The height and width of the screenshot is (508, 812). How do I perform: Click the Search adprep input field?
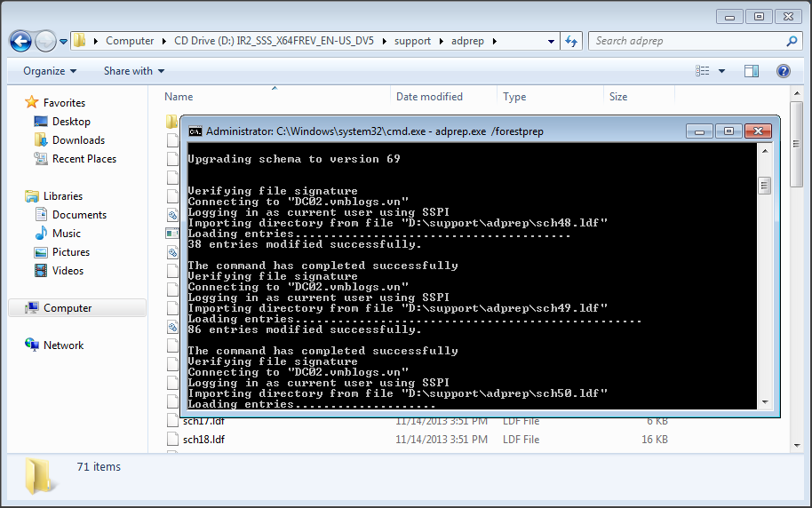[x=684, y=41]
